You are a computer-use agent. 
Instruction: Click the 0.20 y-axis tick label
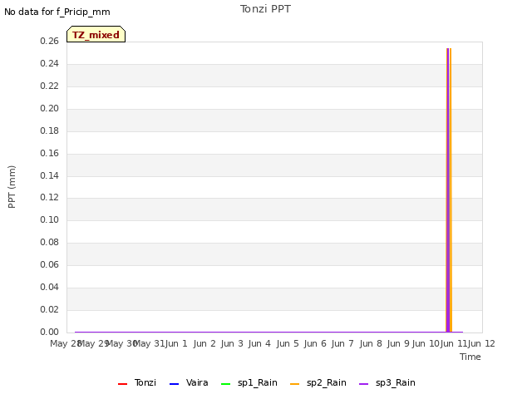coord(50,108)
